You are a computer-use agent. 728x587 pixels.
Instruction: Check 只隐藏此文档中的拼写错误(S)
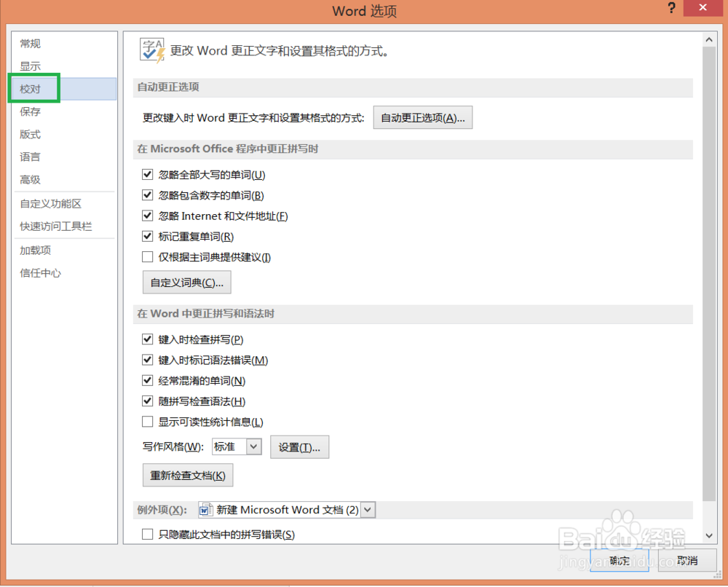click(x=147, y=535)
